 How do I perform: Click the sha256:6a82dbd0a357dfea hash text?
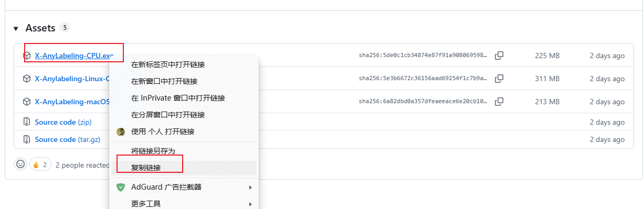point(423,102)
